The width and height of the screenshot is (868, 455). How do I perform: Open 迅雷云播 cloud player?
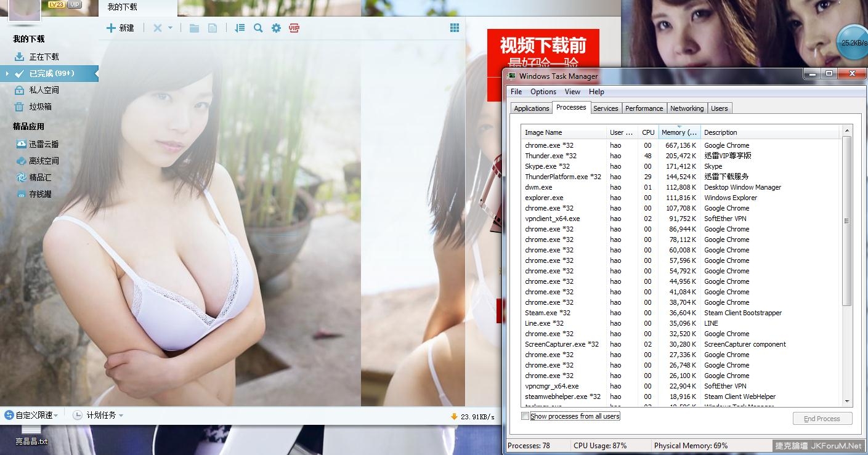[x=44, y=144]
